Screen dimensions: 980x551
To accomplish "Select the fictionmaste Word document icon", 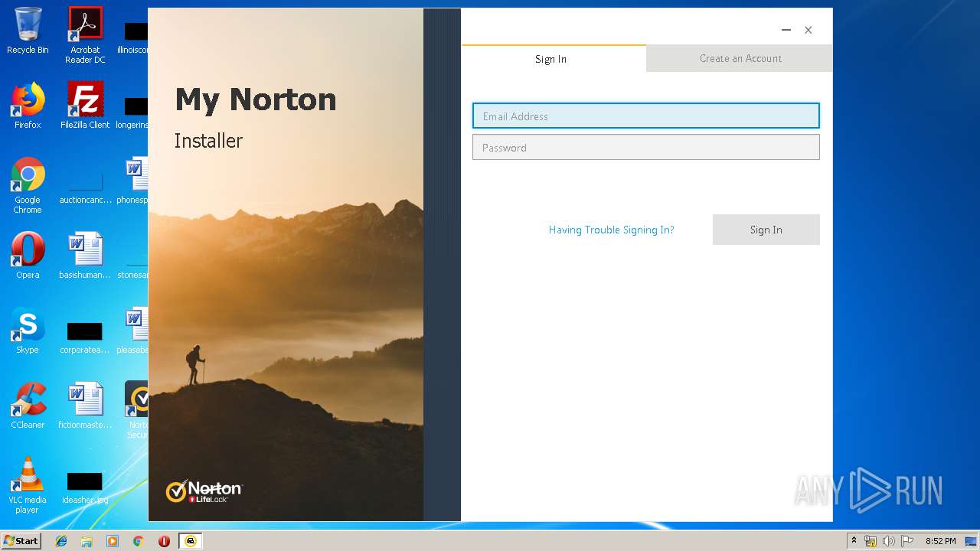I will (x=85, y=405).
